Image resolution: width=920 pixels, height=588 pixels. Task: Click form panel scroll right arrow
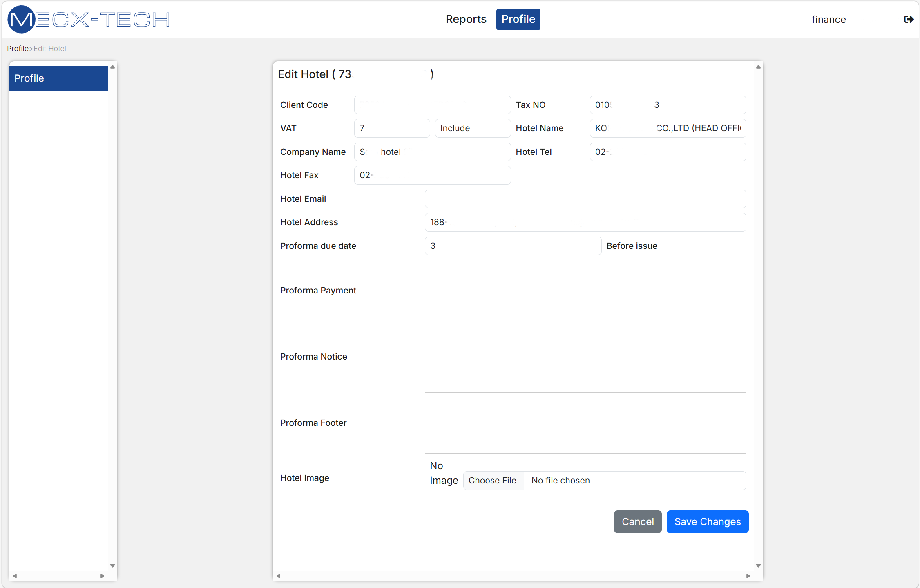pos(748,576)
